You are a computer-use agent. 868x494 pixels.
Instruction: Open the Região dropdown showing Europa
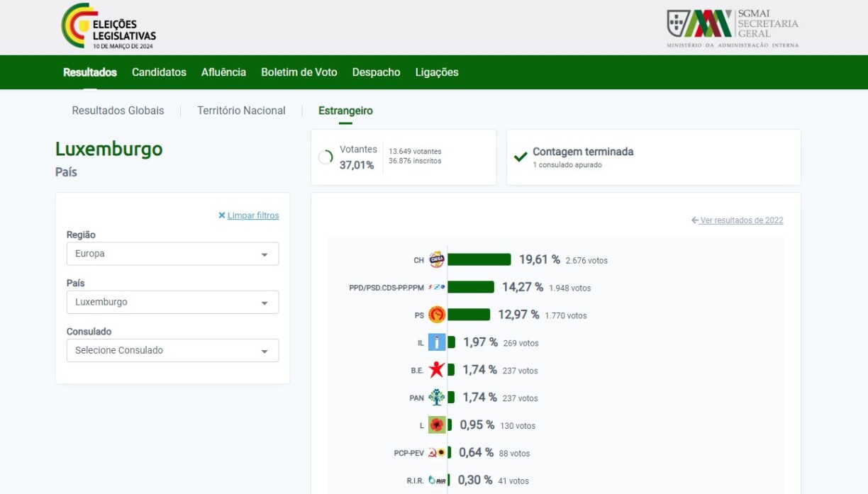(x=172, y=254)
